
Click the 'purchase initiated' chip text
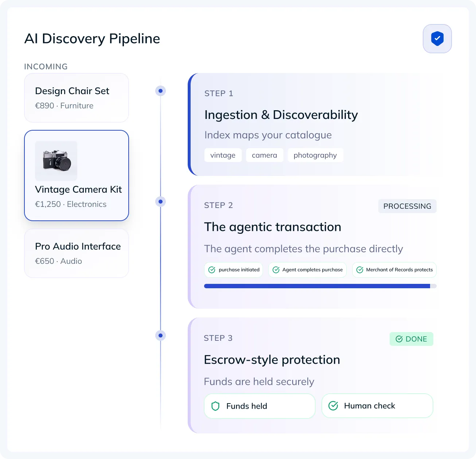[x=239, y=270]
